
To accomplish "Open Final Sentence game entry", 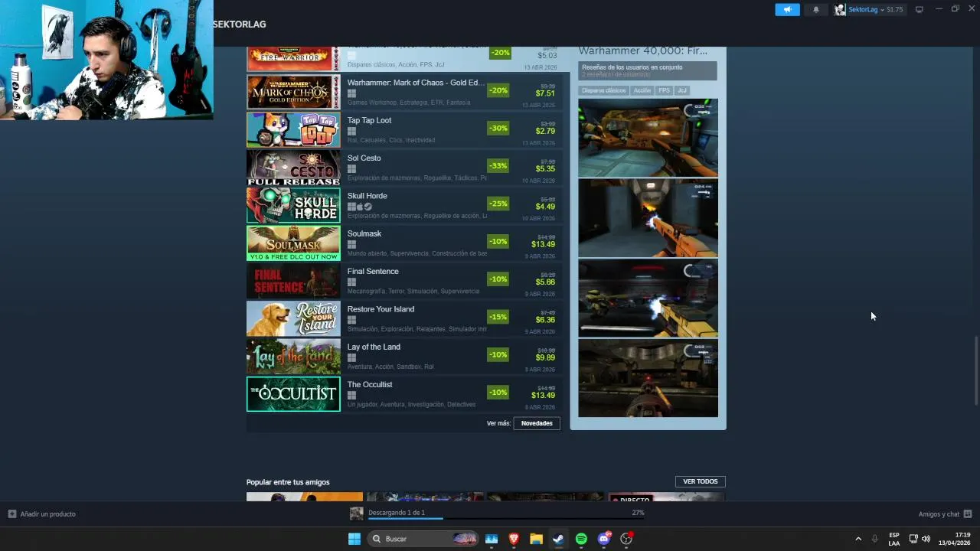I will pyautogui.click(x=404, y=281).
